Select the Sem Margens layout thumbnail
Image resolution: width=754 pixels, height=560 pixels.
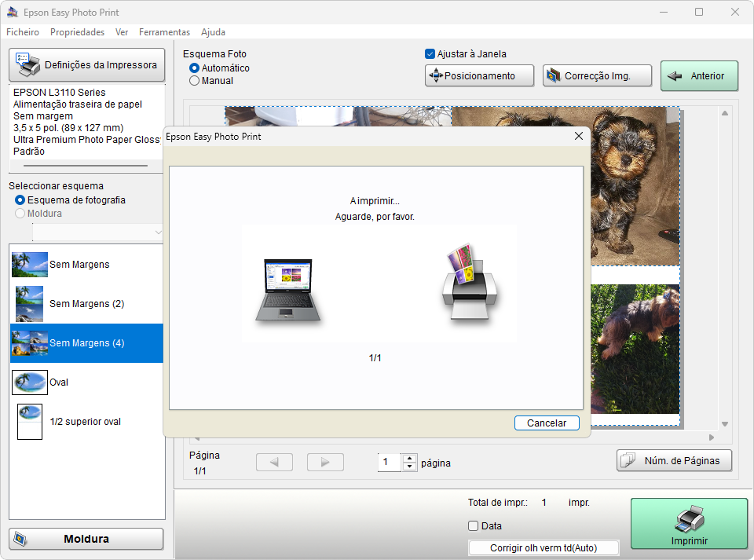[x=30, y=265]
